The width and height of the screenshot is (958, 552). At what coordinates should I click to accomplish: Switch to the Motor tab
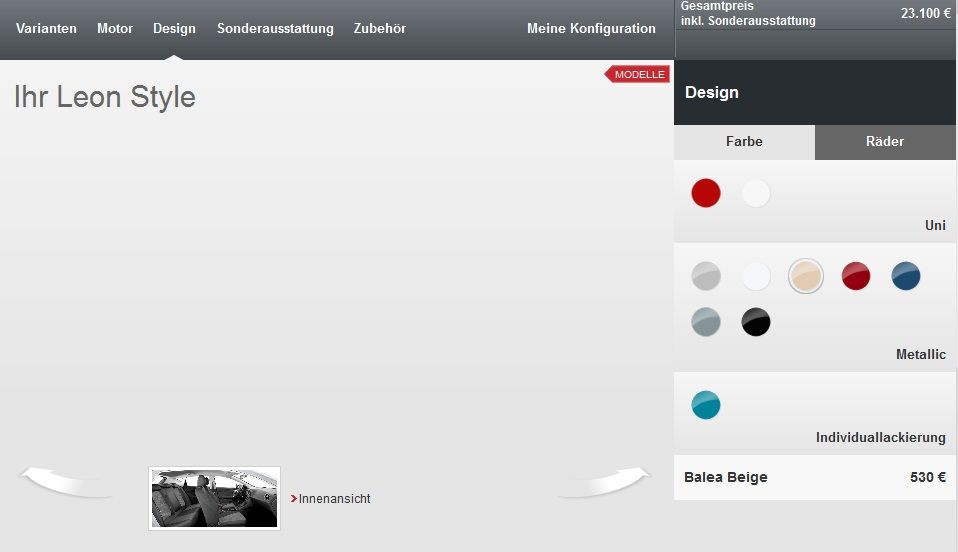pyautogui.click(x=115, y=28)
